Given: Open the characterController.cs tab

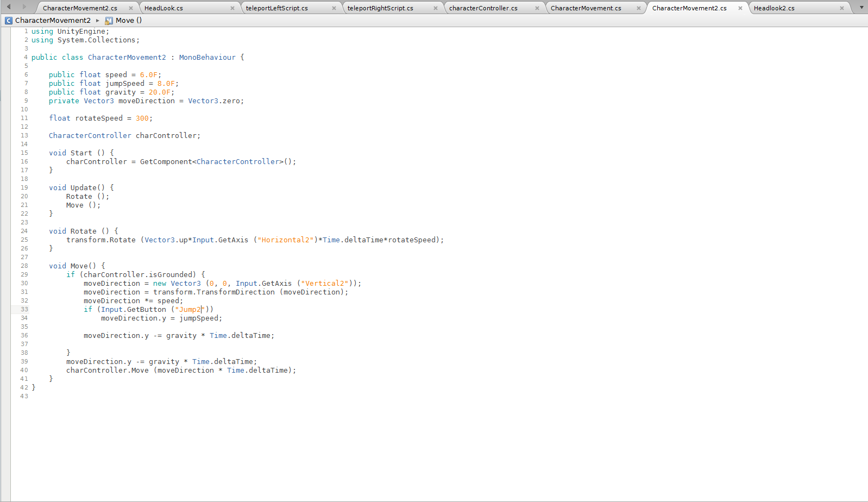Looking at the screenshot, I should coord(483,8).
